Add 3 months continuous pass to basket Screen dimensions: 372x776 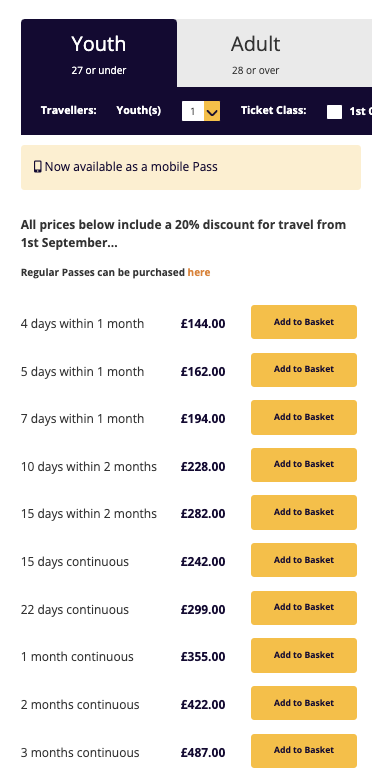(304, 751)
